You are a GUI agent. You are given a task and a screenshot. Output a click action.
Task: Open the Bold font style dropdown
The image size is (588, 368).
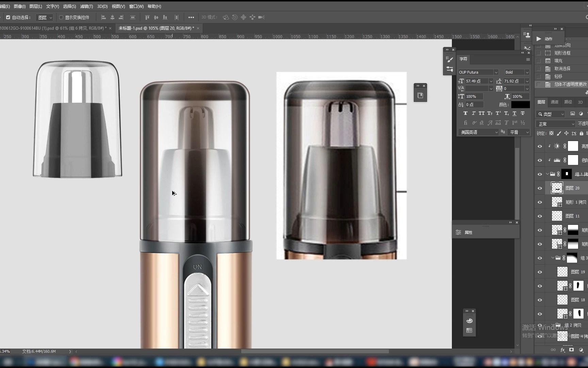click(527, 72)
